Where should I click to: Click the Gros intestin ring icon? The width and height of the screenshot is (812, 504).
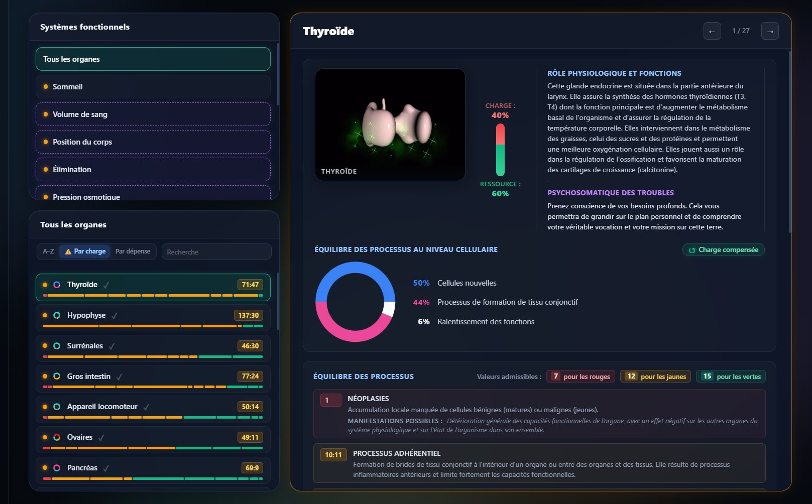tap(57, 376)
